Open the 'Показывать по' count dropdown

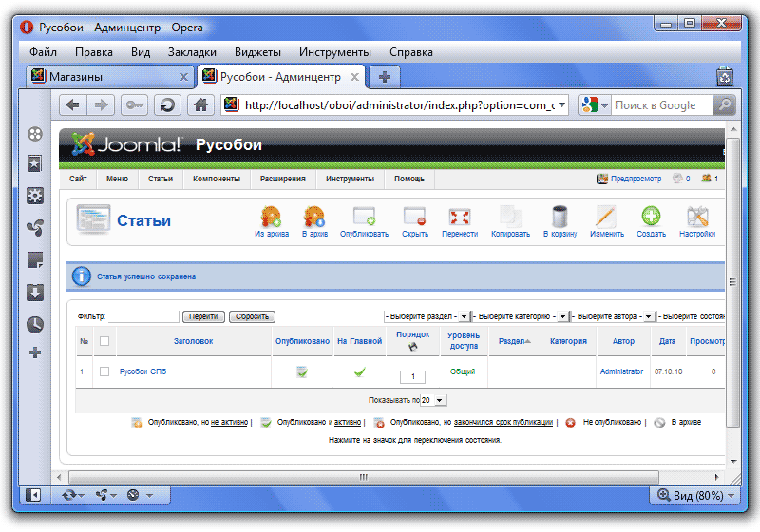pyautogui.click(x=433, y=401)
